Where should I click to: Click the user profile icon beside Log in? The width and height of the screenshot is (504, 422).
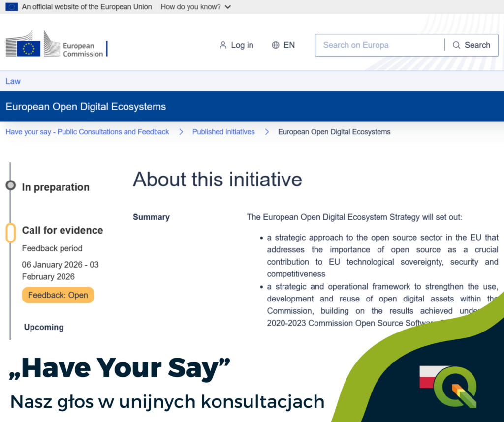click(x=223, y=45)
